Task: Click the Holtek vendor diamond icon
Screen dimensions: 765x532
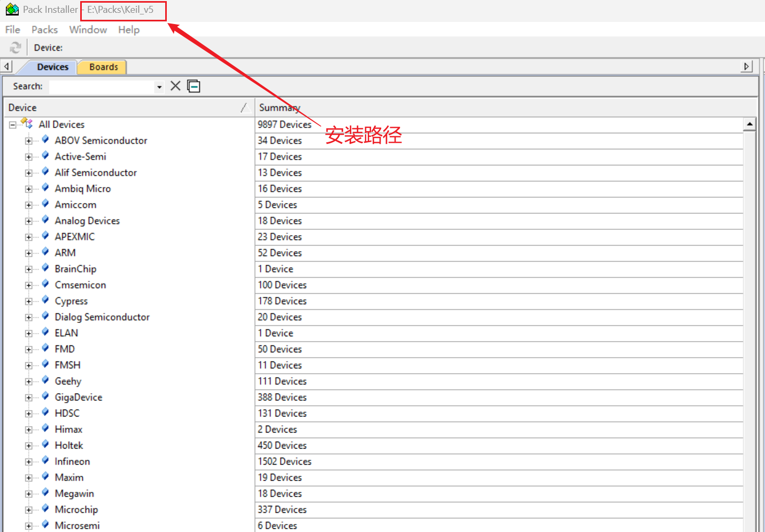Action: click(45, 444)
